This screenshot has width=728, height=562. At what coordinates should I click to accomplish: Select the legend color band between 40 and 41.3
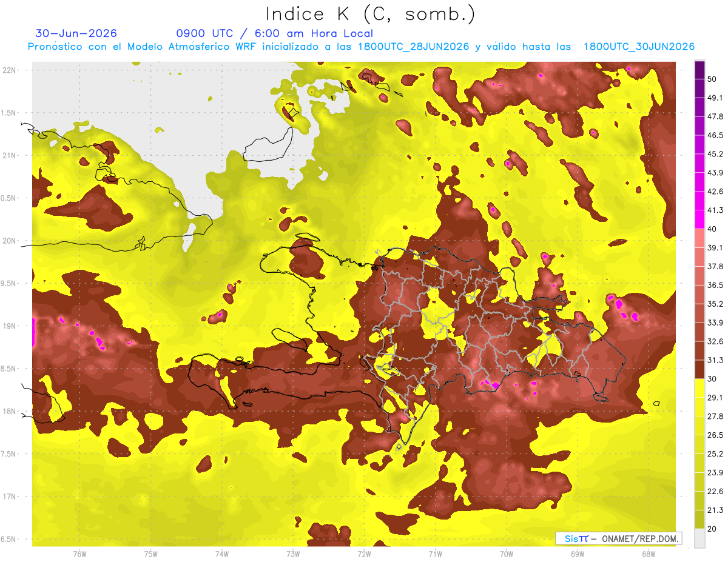(699, 219)
